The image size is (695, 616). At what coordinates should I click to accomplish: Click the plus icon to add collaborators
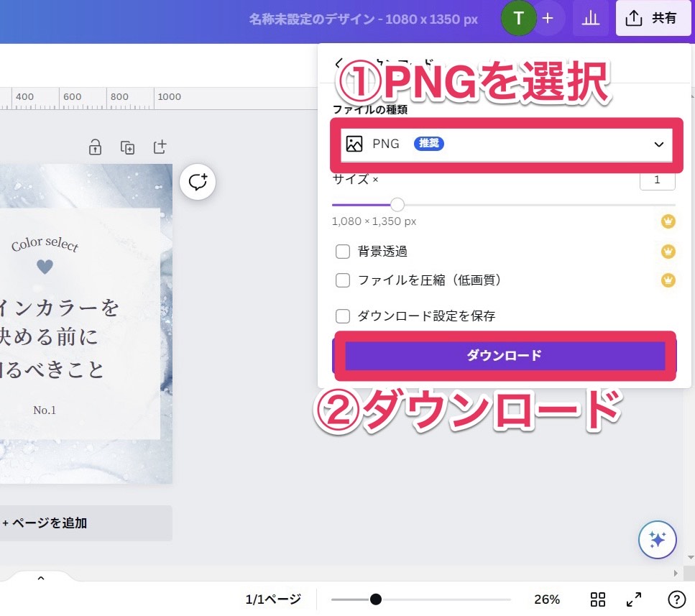[548, 19]
